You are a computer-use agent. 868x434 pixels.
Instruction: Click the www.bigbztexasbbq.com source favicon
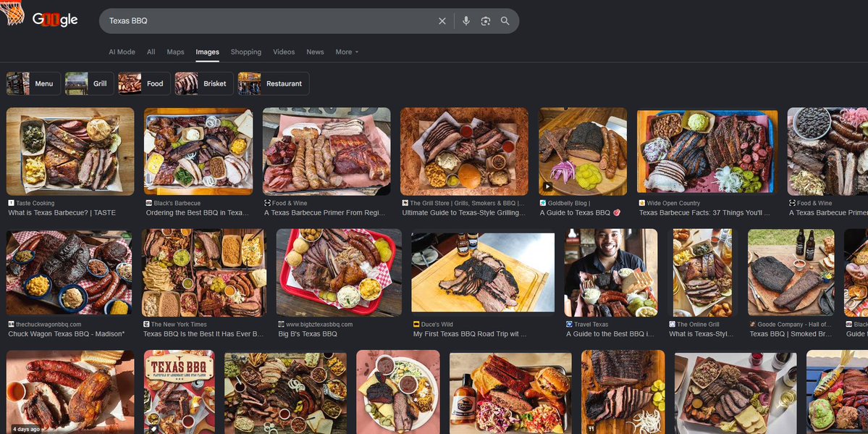coord(281,325)
